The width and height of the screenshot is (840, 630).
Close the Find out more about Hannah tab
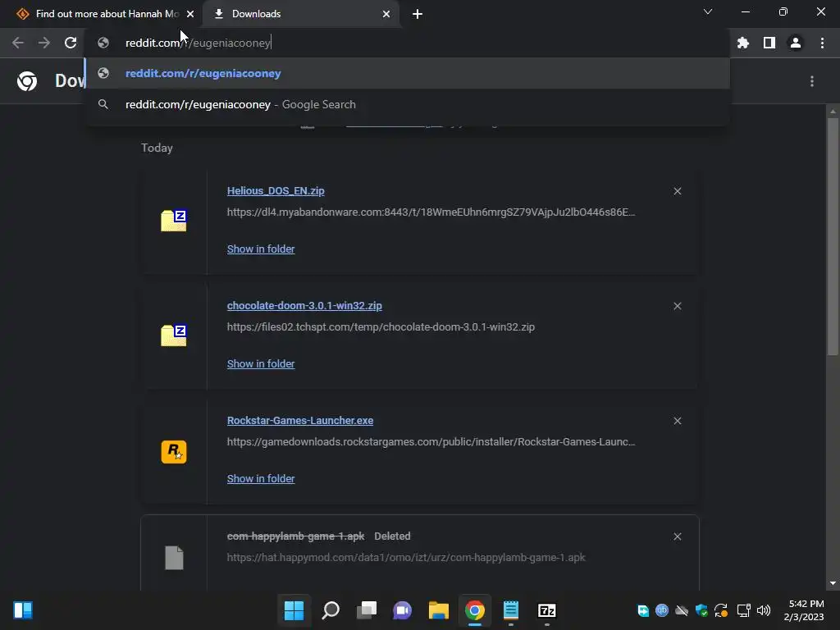pos(190,14)
